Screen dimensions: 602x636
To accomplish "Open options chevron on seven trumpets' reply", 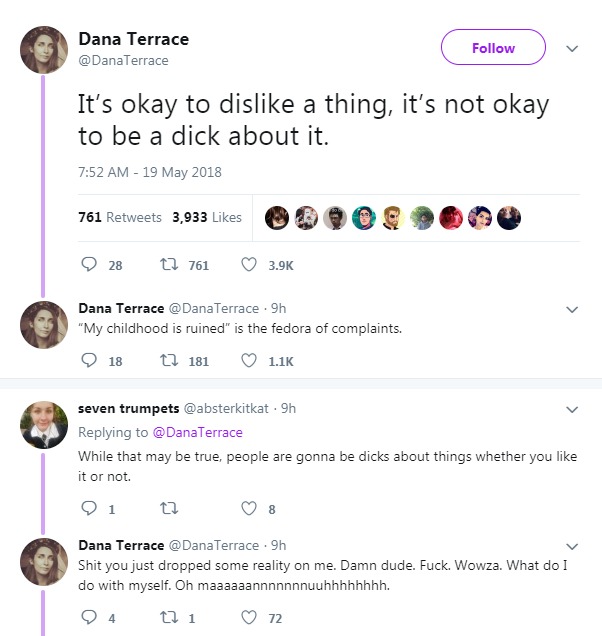I will click(x=572, y=409).
